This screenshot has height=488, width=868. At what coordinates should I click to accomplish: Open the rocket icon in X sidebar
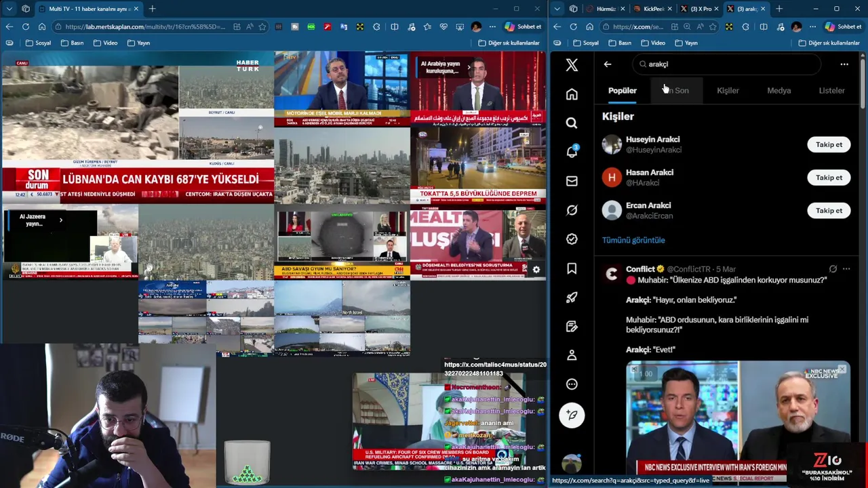click(572, 297)
